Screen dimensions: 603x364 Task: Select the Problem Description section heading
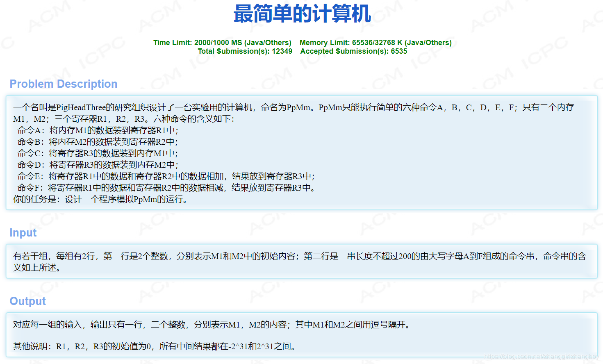[63, 84]
